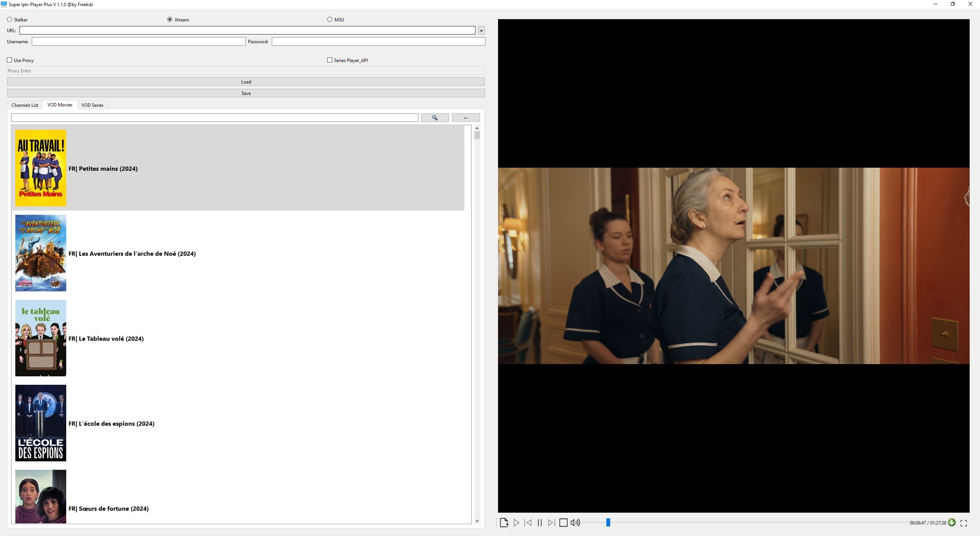Click the Proxy Entry field
The height and width of the screenshot is (536, 980).
click(246, 71)
